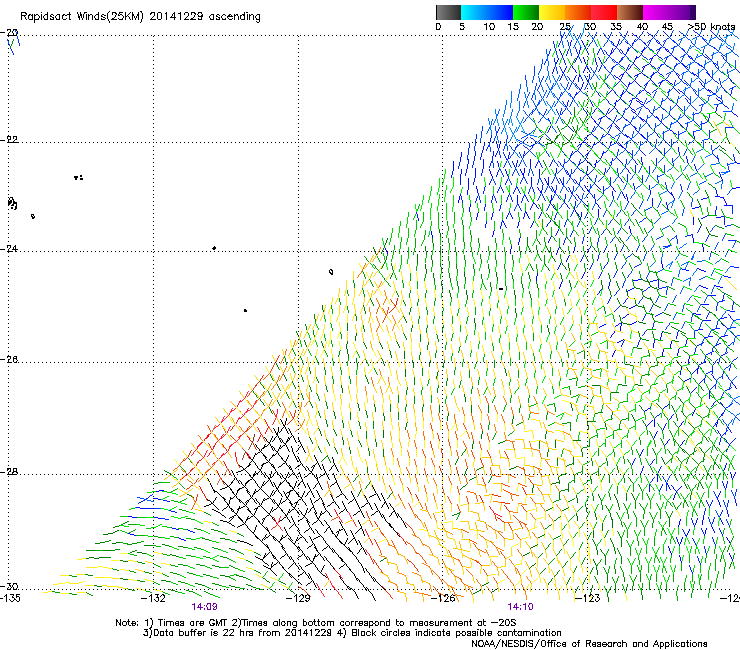740x650 pixels.
Task: Click the purple '14:10' time label
Action: pos(520,607)
